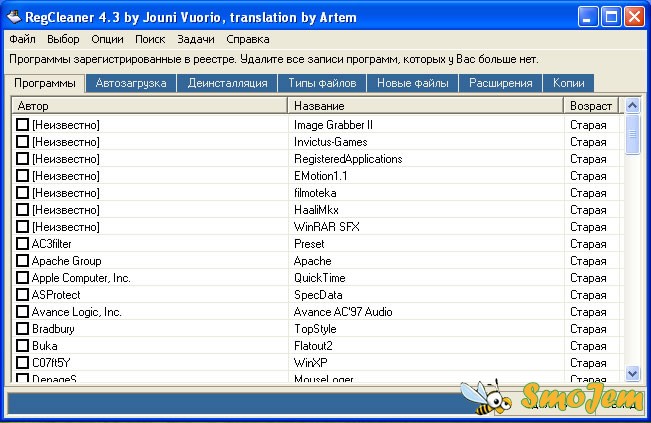Open the Выбор menu
Viewport: 651px width, 423px height.
click(x=63, y=39)
